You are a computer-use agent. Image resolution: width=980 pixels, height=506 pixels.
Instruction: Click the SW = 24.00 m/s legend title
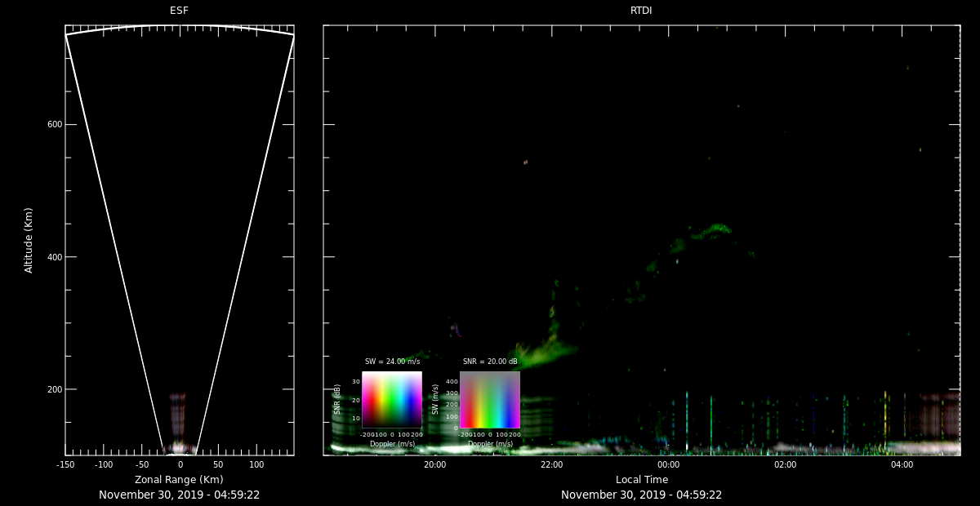(x=392, y=362)
